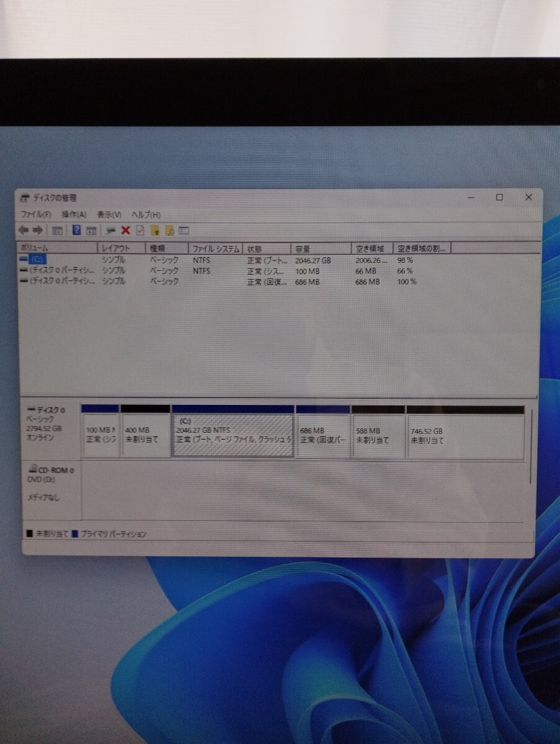Image resolution: width=560 pixels, height=744 pixels.
Task: Minimize the Disk Management window
Action: pos(471,198)
